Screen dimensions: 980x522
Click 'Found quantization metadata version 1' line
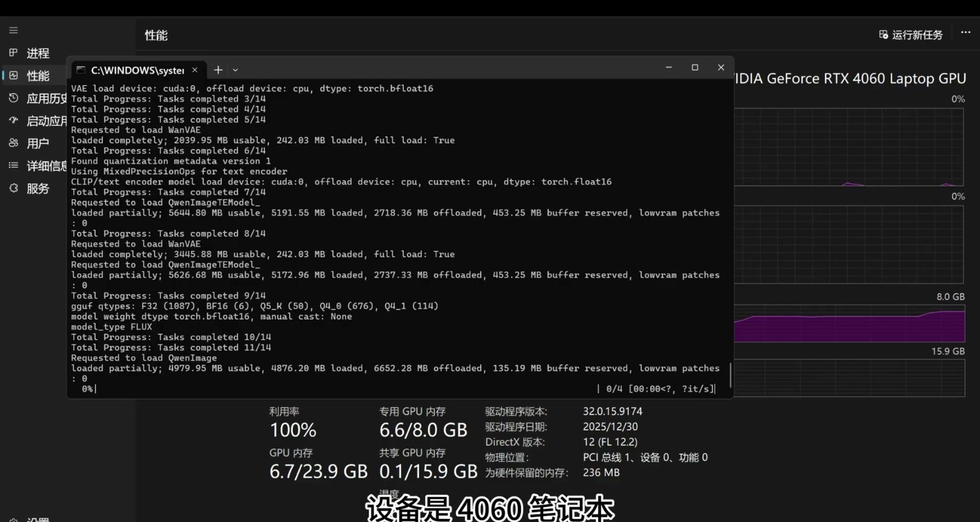(171, 161)
